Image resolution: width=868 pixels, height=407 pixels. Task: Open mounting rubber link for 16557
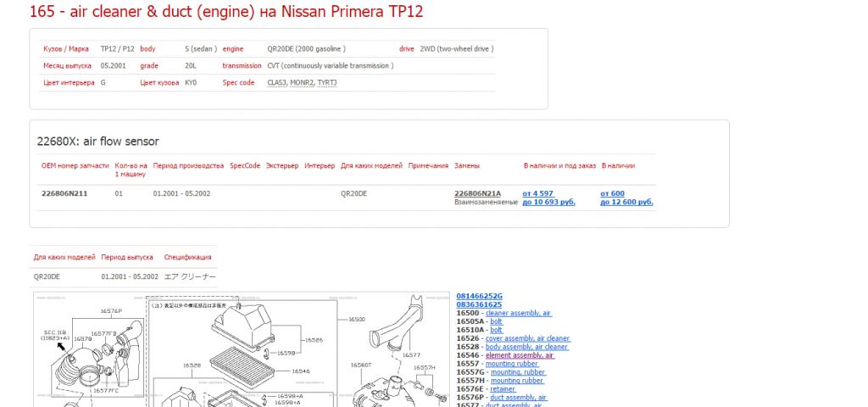511,364
